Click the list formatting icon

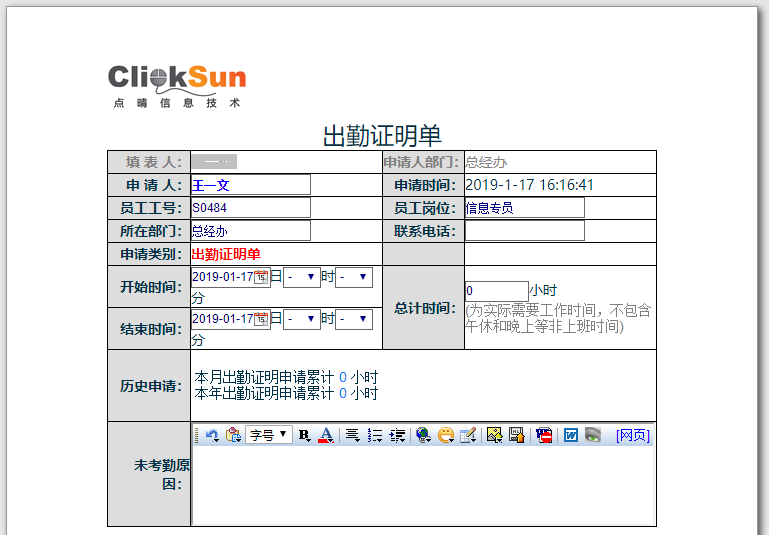375,435
